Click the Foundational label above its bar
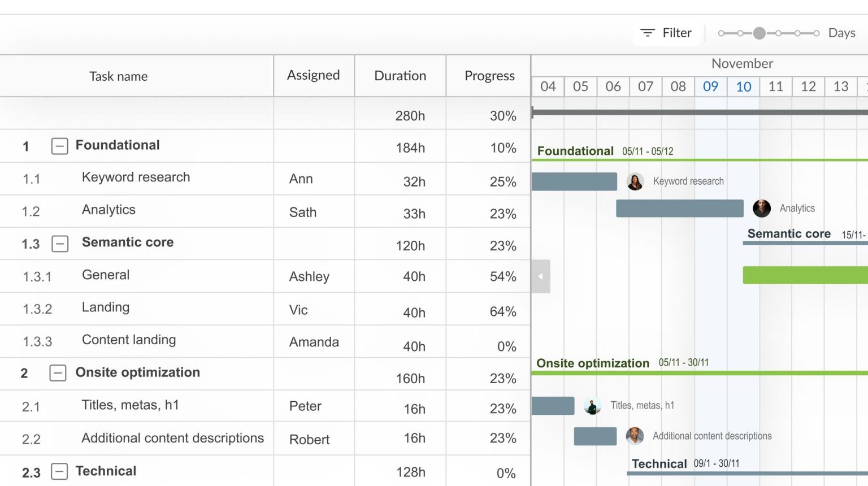This screenshot has width=868, height=486. (575, 151)
